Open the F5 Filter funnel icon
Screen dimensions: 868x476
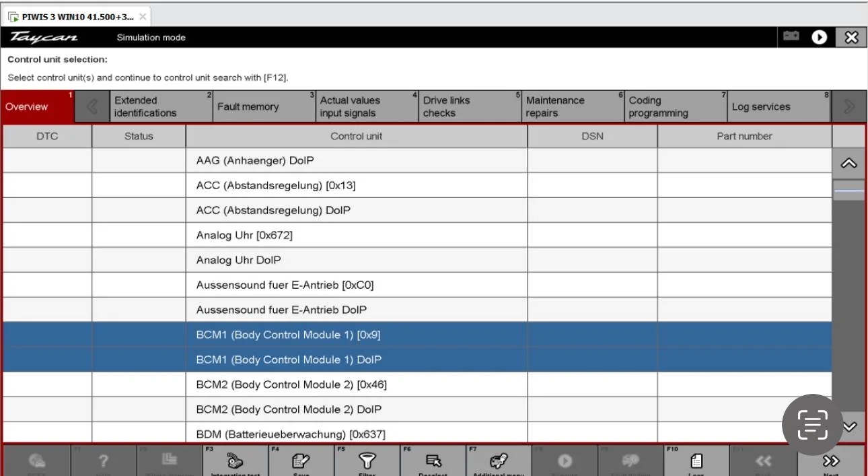point(367,461)
